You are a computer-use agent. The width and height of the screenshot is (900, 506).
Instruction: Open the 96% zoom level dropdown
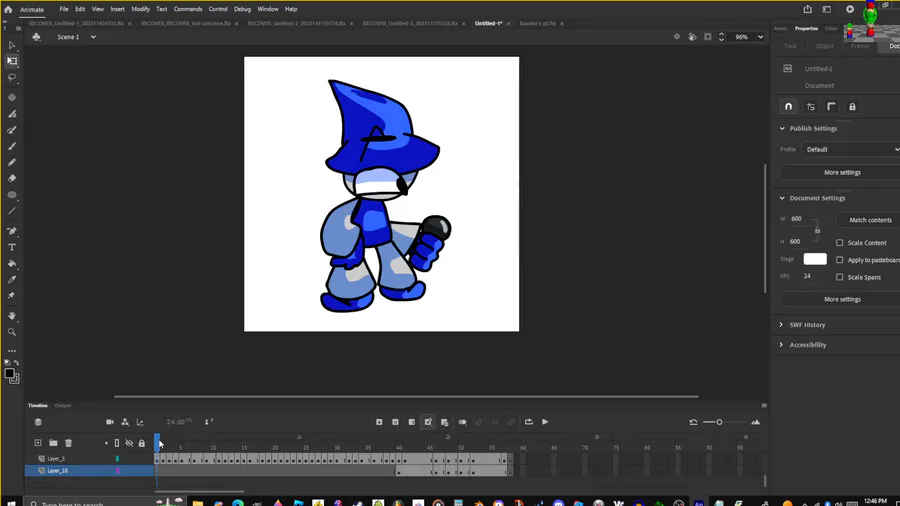(x=761, y=37)
